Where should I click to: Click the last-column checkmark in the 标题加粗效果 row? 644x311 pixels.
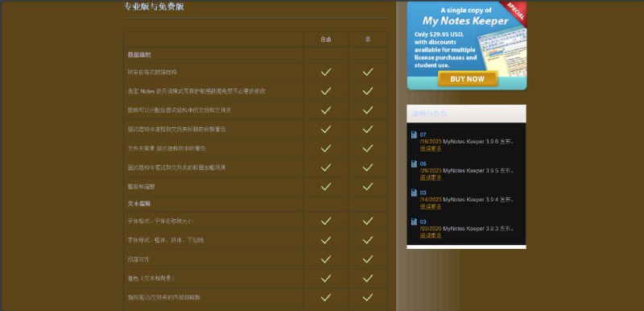368,168
